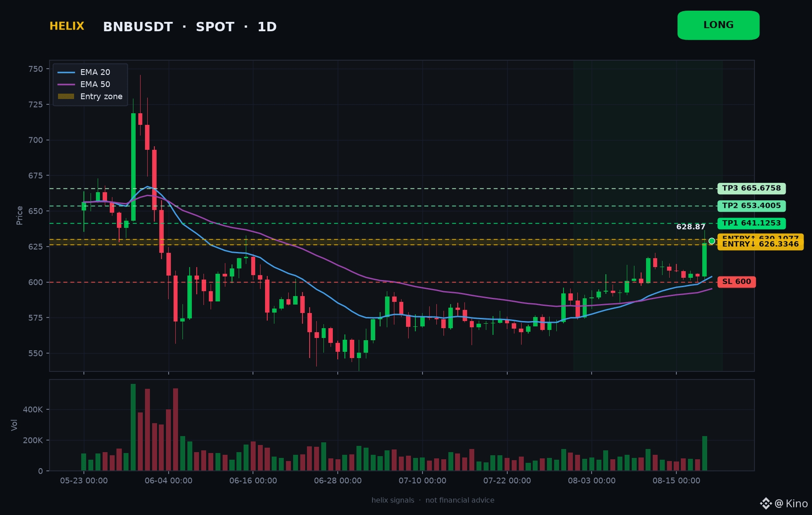Viewport: 812px width, 515px height.
Task: Click the 628.87 current price annotation
Action: (x=691, y=227)
